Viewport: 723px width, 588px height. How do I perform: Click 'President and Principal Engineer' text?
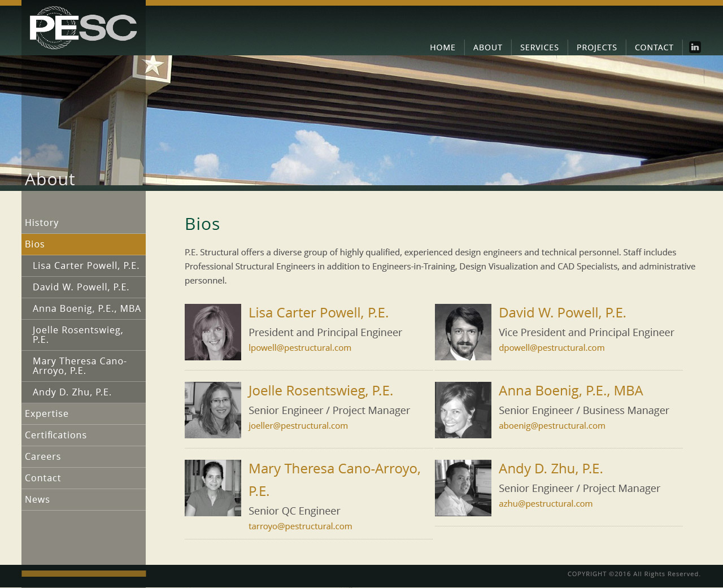coord(325,333)
